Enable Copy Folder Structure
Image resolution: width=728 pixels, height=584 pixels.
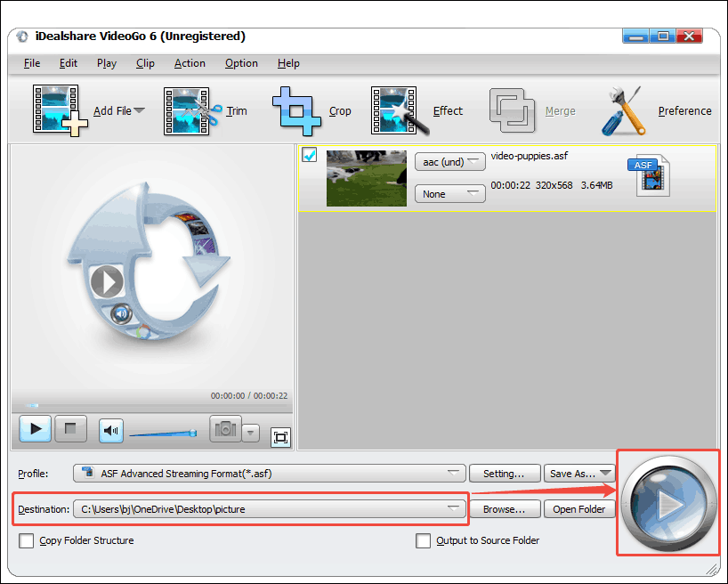tap(26, 540)
